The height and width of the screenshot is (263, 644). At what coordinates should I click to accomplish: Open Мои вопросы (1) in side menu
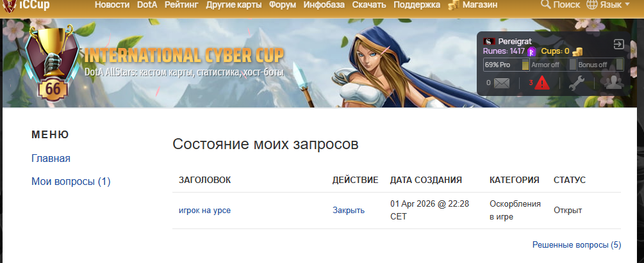pyautogui.click(x=71, y=181)
